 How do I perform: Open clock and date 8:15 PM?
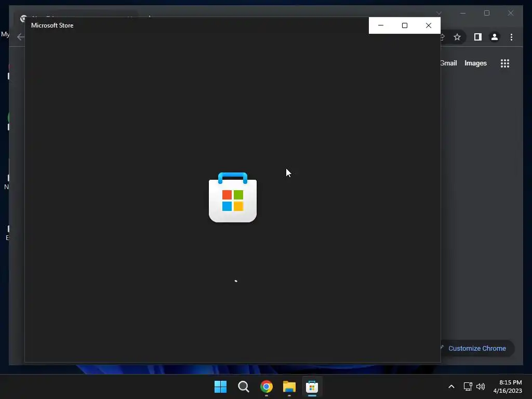pos(508,387)
